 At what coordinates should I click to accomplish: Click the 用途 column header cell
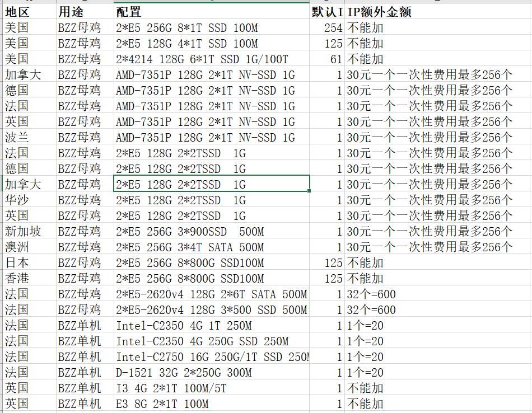pyautogui.click(x=84, y=12)
